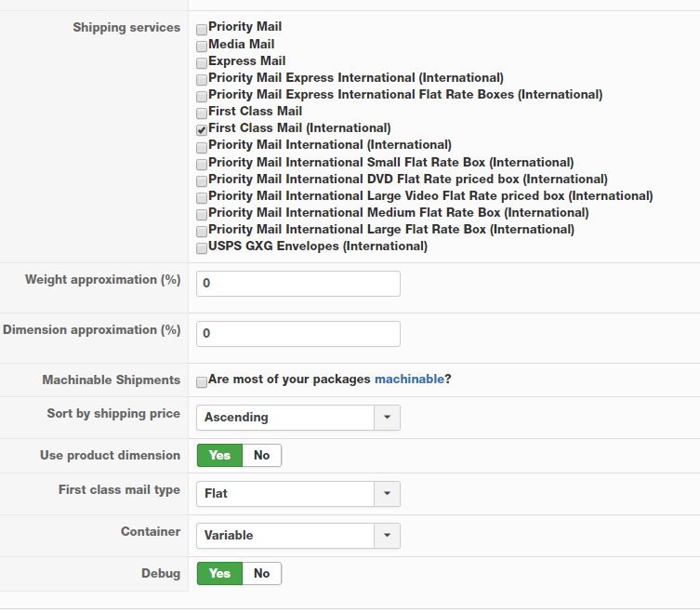Tick the domestic First Class Mail checkbox

[x=202, y=113]
